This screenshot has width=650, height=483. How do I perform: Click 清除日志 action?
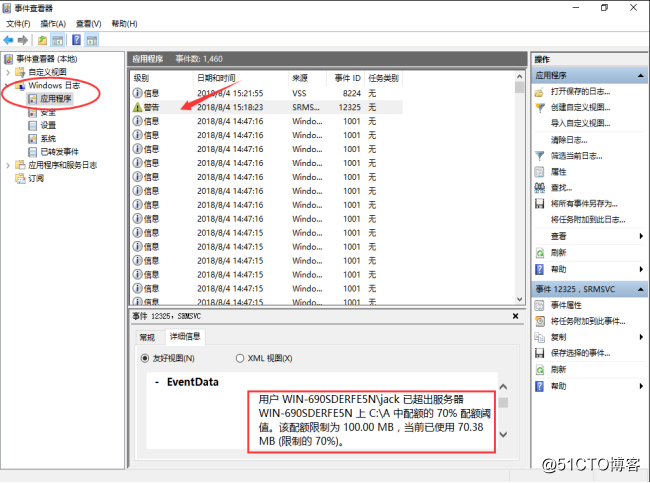click(x=569, y=140)
